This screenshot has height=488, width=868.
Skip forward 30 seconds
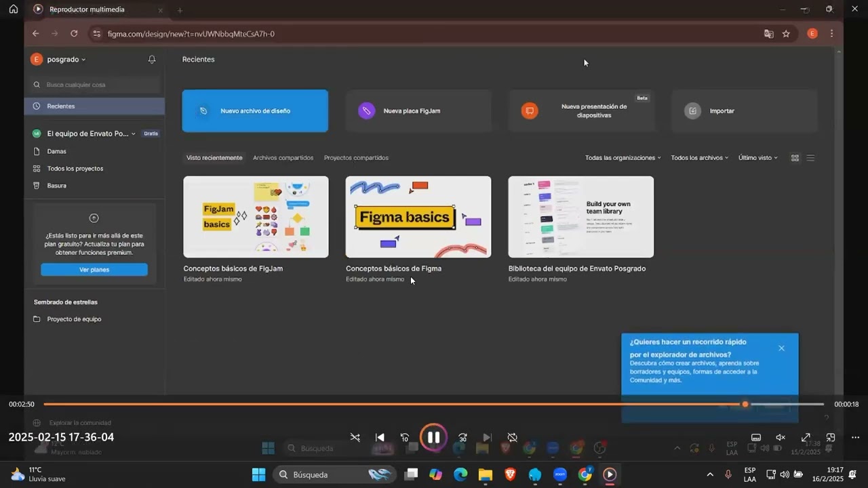click(462, 438)
